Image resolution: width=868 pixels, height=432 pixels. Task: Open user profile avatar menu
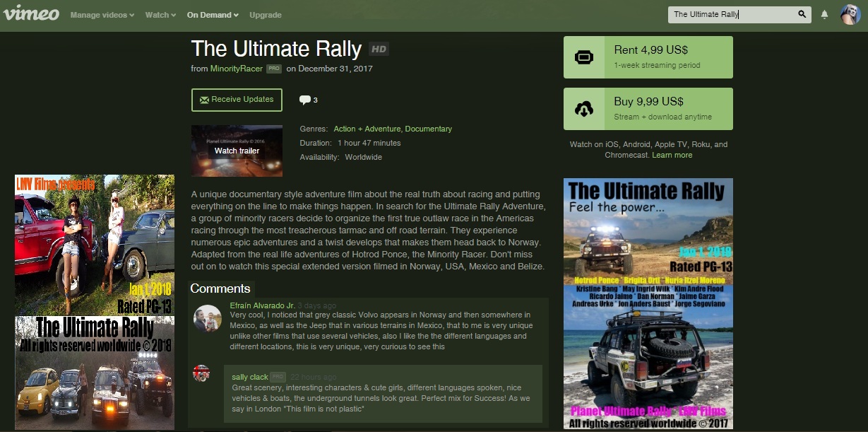850,14
